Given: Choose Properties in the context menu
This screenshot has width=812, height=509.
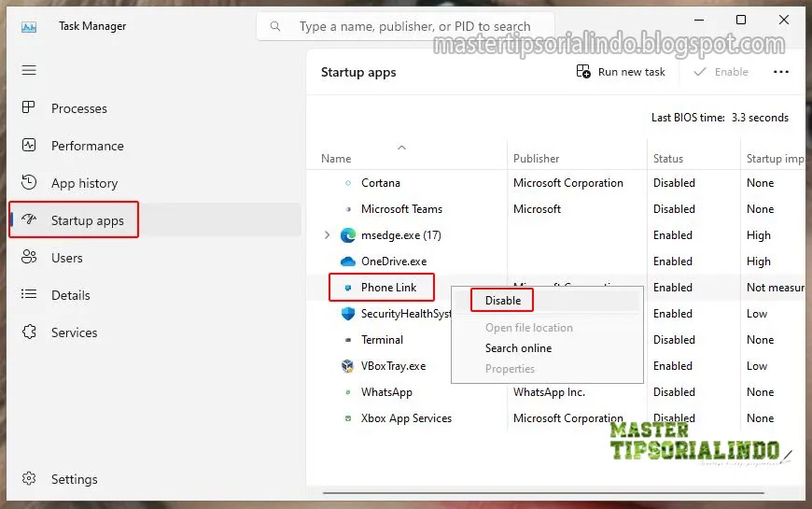Looking at the screenshot, I should tap(510, 369).
